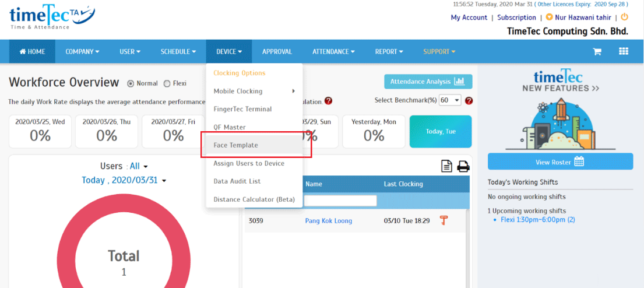Go to HOME tab
This screenshot has height=288, width=644.
pyautogui.click(x=32, y=52)
